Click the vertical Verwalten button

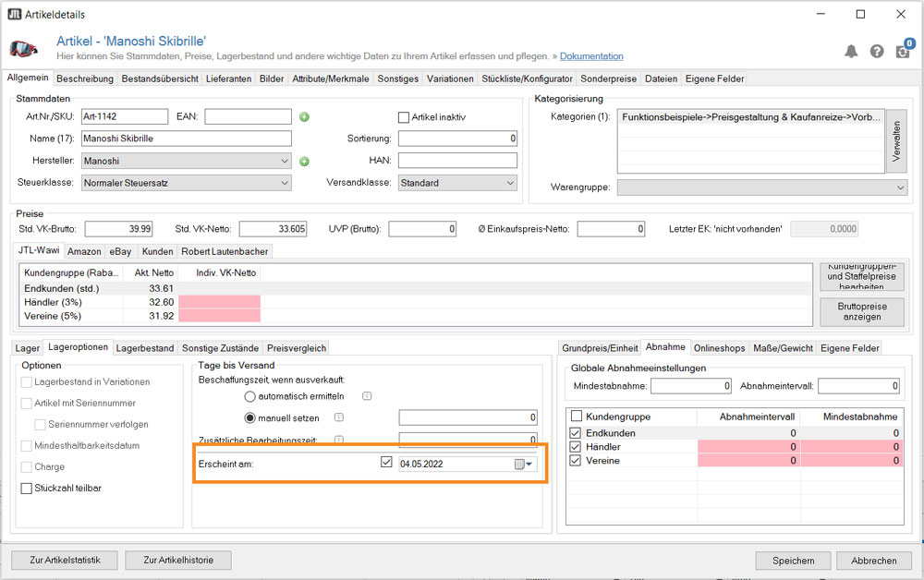pyautogui.click(x=896, y=141)
